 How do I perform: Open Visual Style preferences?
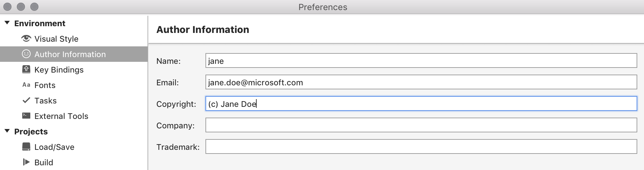tap(56, 39)
